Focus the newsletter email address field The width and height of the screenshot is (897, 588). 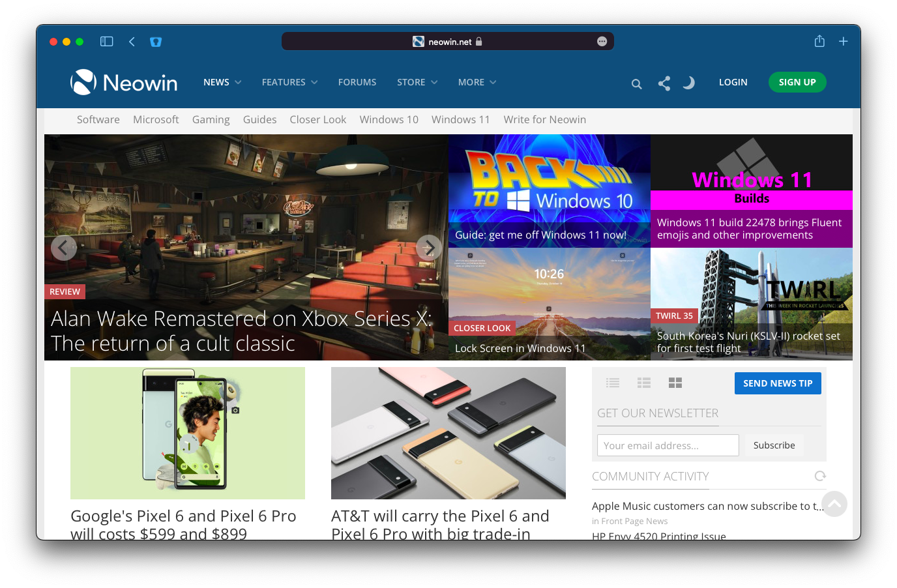tap(668, 445)
